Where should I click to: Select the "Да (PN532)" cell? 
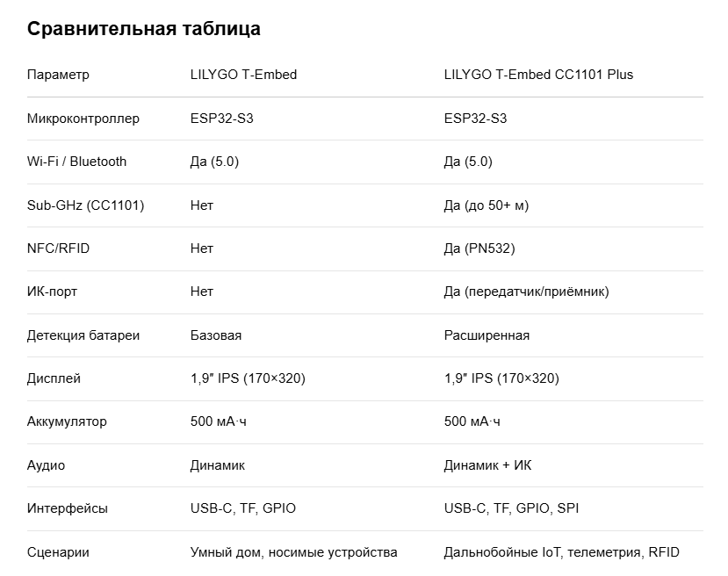pyautogui.click(x=479, y=248)
